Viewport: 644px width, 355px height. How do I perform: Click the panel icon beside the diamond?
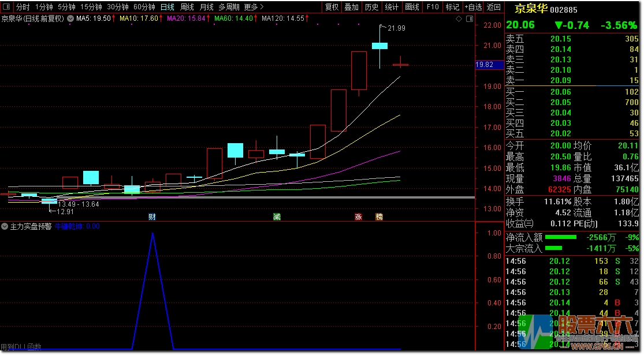point(468,18)
